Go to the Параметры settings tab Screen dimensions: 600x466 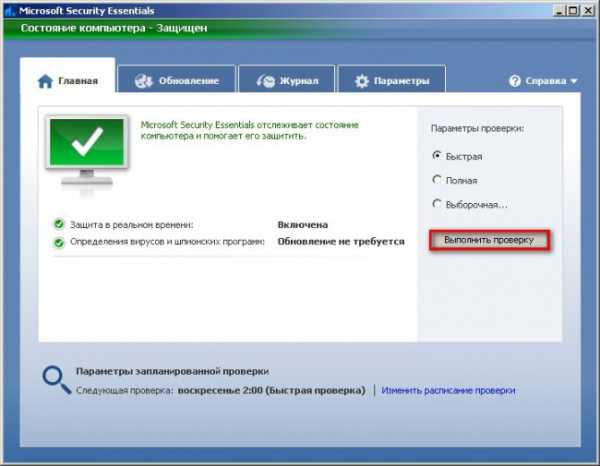(x=392, y=79)
